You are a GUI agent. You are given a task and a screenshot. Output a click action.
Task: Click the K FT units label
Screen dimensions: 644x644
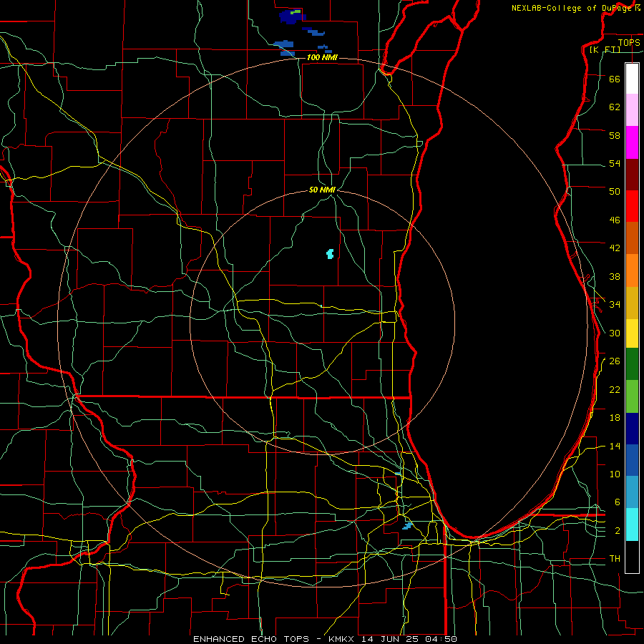click(605, 49)
